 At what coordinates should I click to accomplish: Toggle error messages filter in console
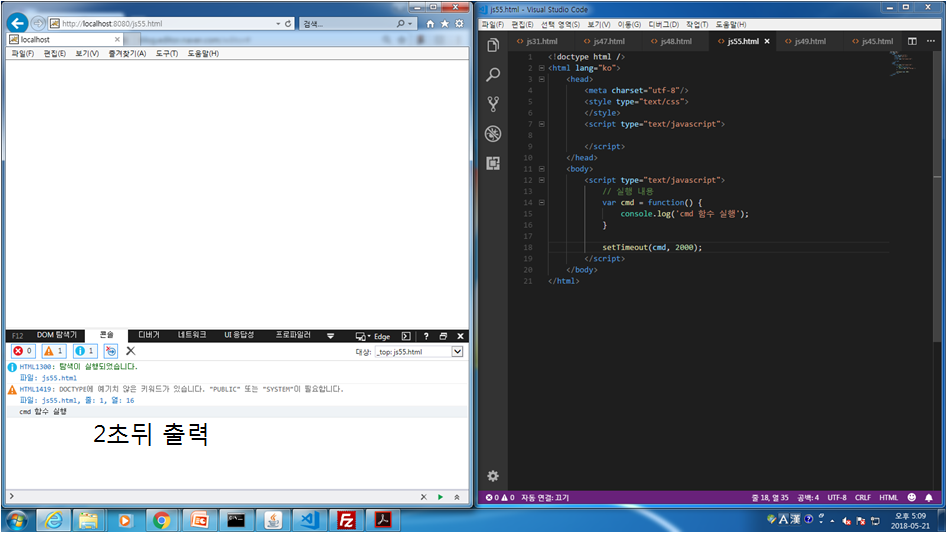23,351
